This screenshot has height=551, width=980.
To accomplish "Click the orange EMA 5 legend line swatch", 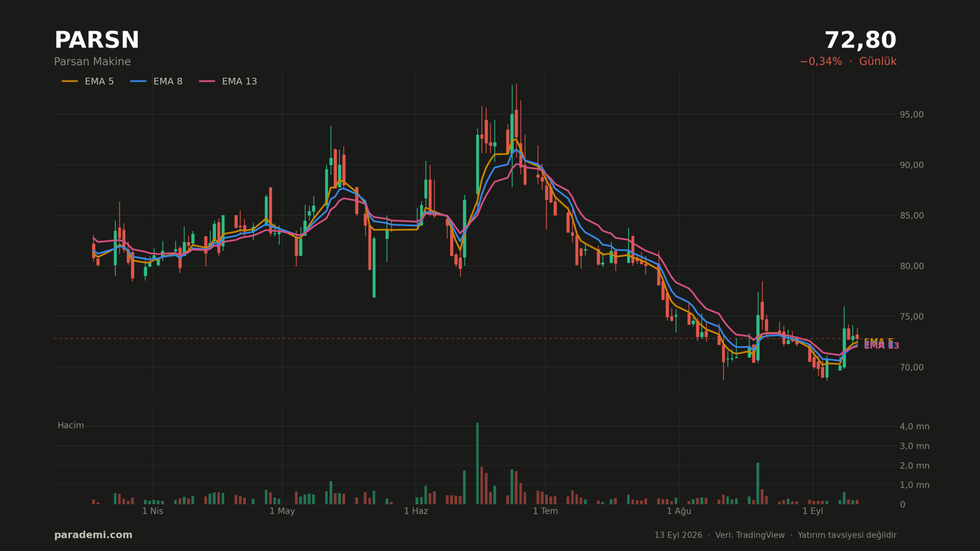I will point(70,81).
